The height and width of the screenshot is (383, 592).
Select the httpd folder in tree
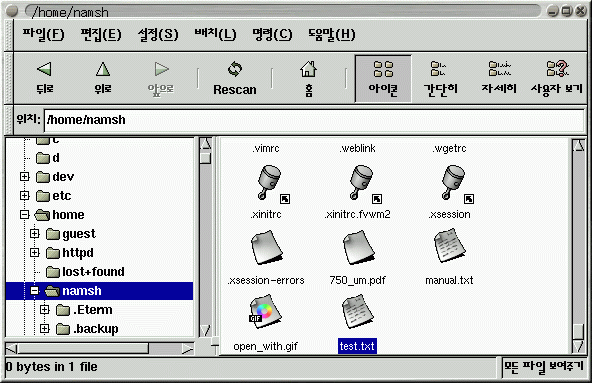(x=69, y=253)
